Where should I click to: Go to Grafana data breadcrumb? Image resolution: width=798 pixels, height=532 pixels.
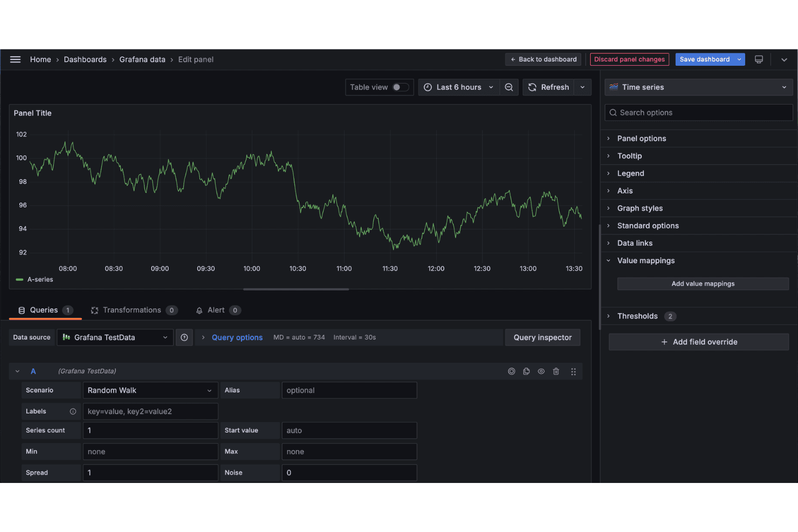tap(142, 59)
